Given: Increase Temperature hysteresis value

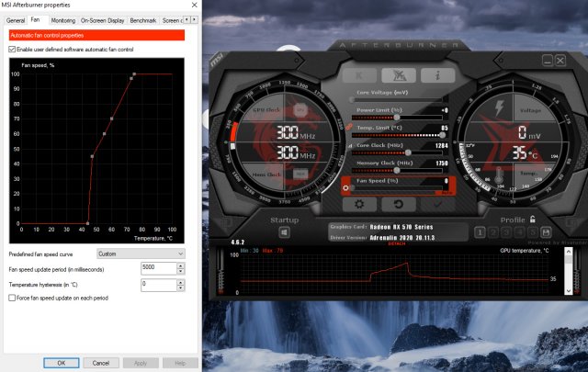Looking at the screenshot, I should 181,282.
